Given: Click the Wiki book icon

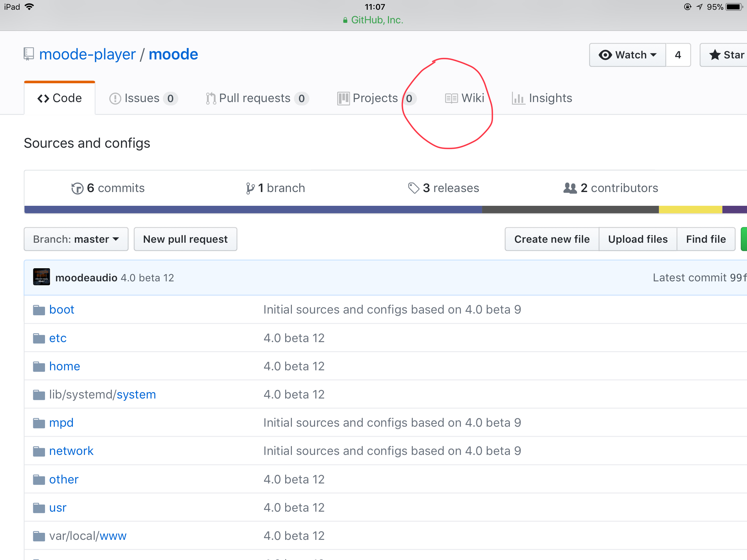Looking at the screenshot, I should tap(451, 99).
